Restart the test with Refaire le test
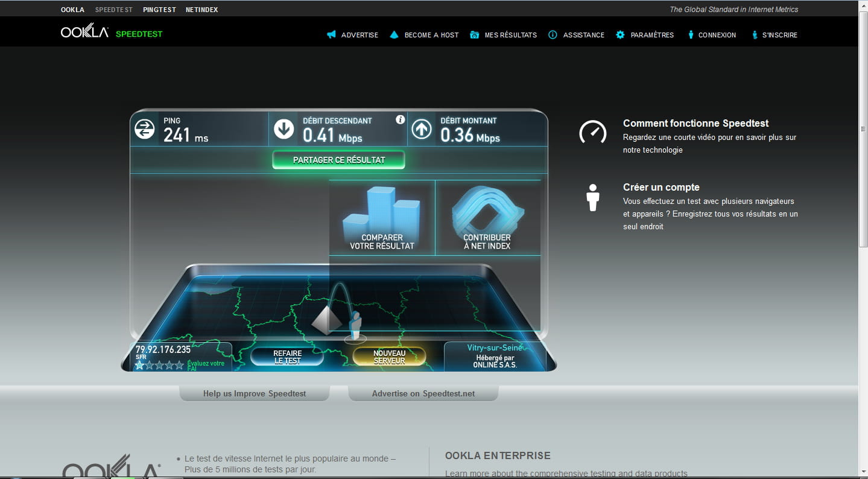This screenshot has width=868, height=479. pyautogui.click(x=287, y=357)
